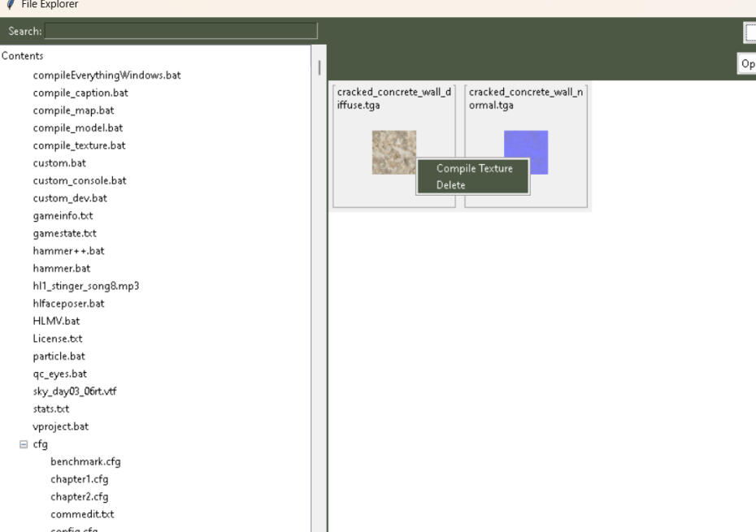Select compile_texture.bat in the tree

pyautogui.click(x=79, y=145)
